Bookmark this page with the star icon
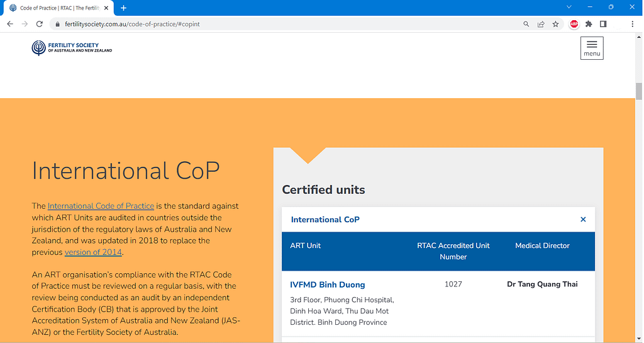 point(556,24)
